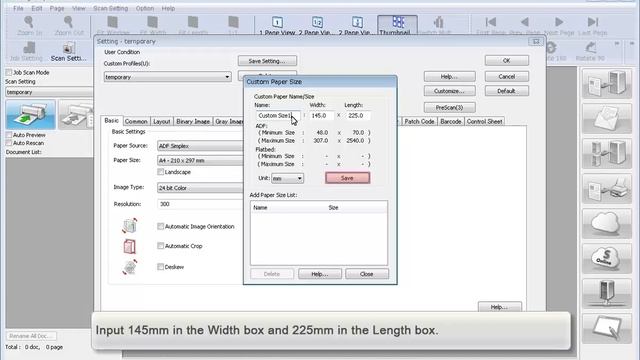
Task: Switch to the Control Sheet tab
Action: 484,122
